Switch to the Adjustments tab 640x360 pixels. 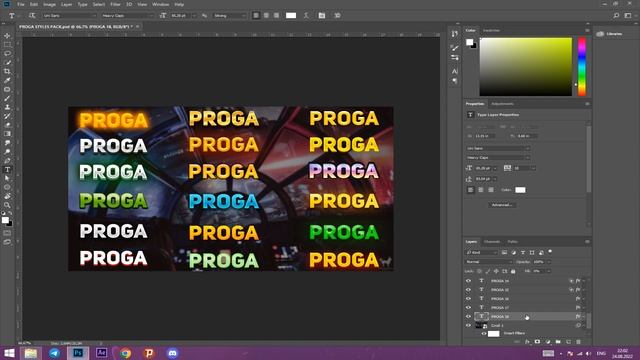pyautogui.click(x=502, y=104)
